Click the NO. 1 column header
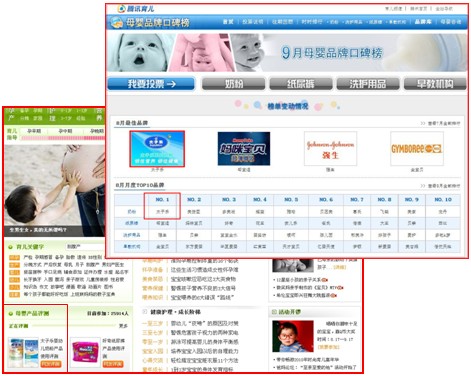The image size is (471, 376). 162,199
